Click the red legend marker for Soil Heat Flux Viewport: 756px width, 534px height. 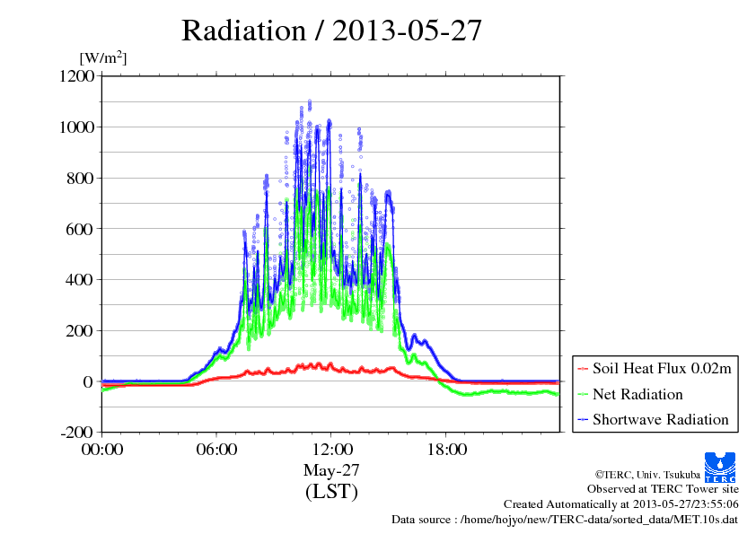583,369
